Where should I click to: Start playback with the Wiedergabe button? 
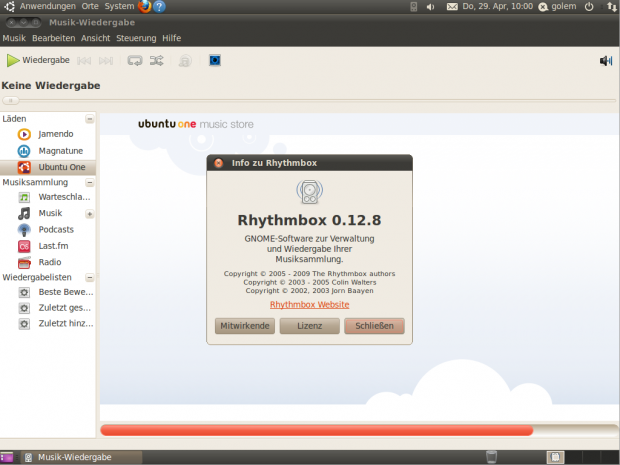coord(38,60)
